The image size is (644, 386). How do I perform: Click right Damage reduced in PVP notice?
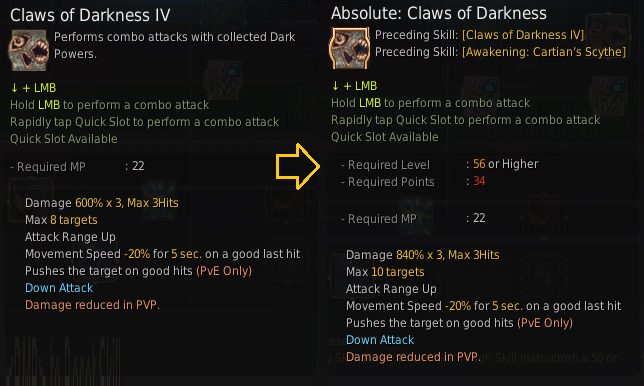pos(413,357)
